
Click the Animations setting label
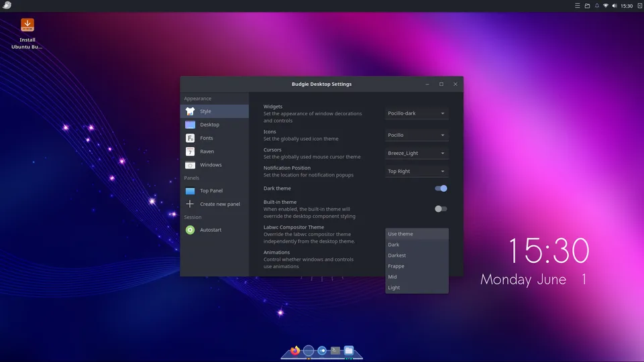pyautogui.click(x=276, y=253)
